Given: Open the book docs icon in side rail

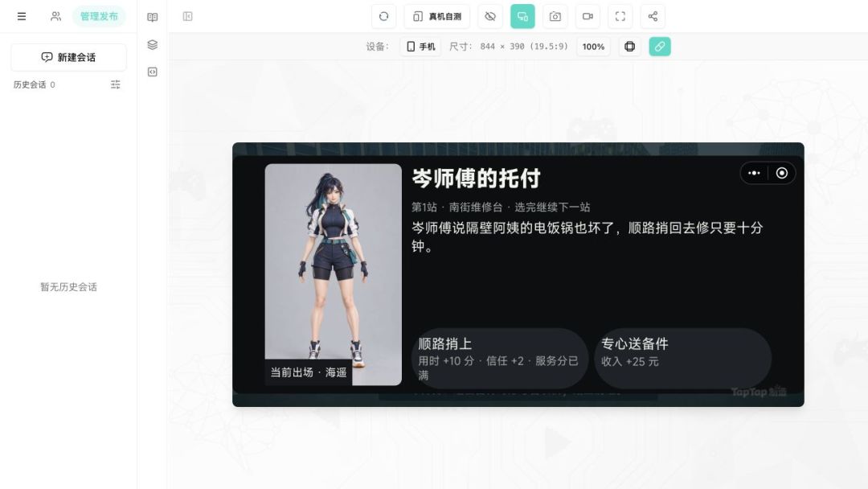Looking at the screenshot, I should point(152,17).
